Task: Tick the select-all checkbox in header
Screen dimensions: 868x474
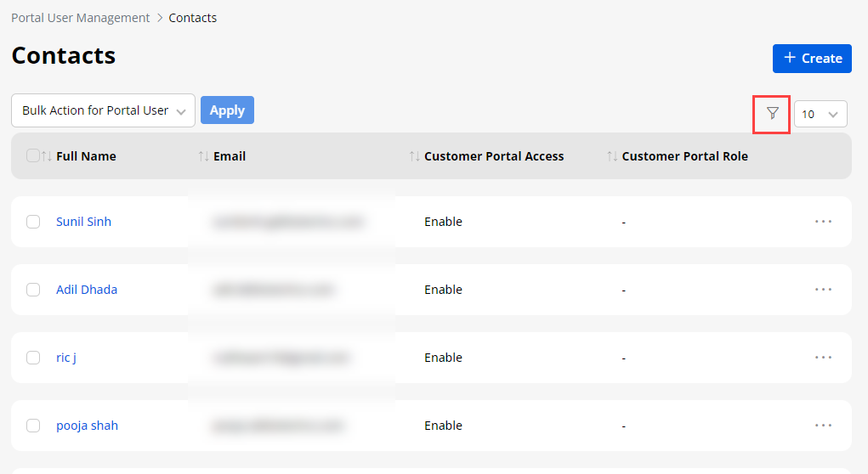Action: [33, 155]
